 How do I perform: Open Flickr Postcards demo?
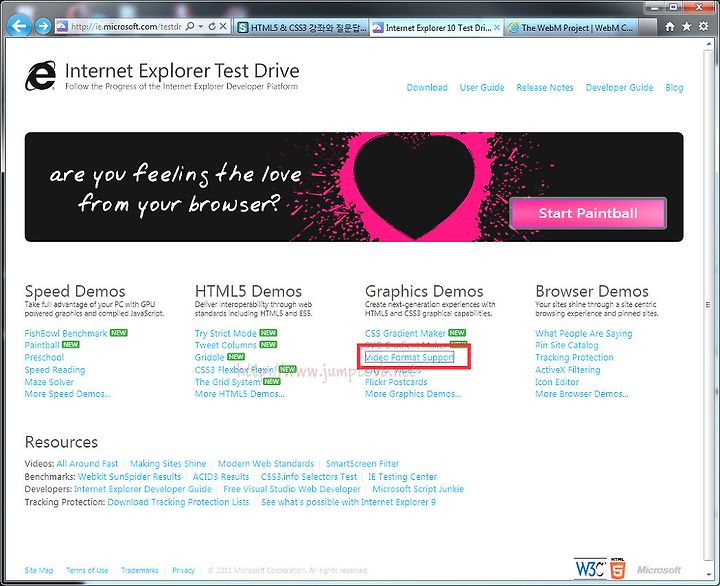[x=396, y=382]
